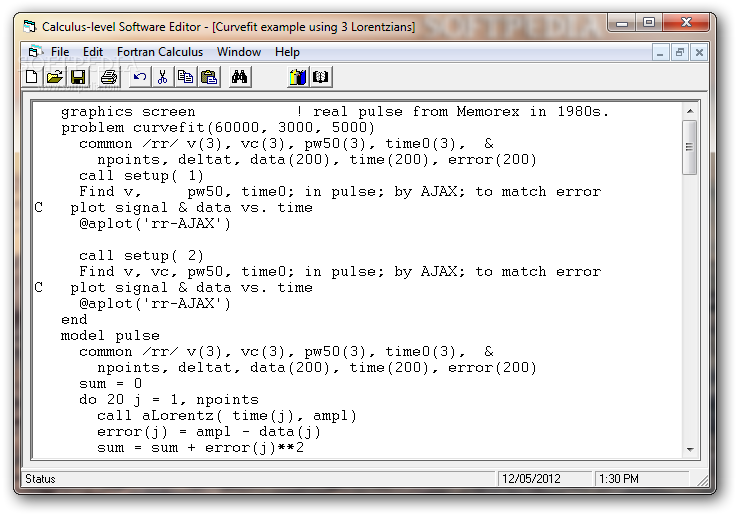Image resolution: width=737 pixels, height=515 pixels.
Task: Place cursor on 'graphics screen' line
Action: pos(128,111)
